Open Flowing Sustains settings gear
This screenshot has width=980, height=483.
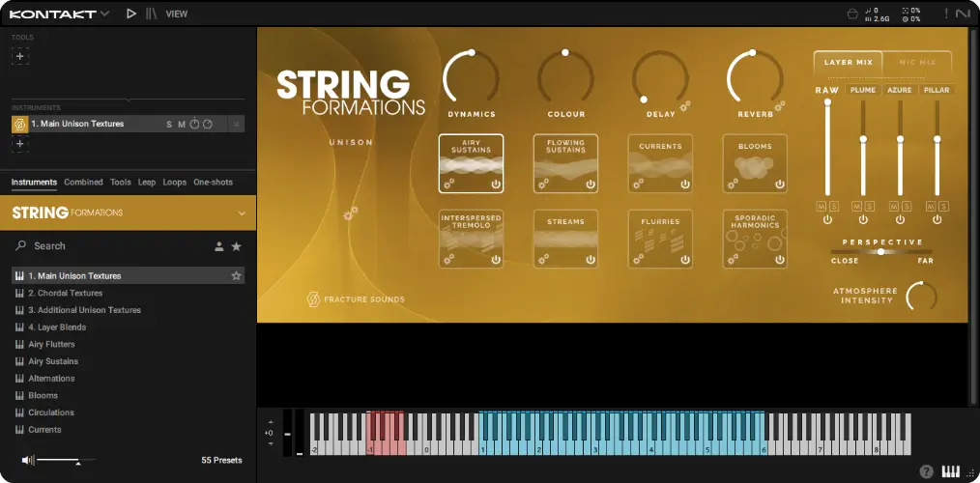543,184
